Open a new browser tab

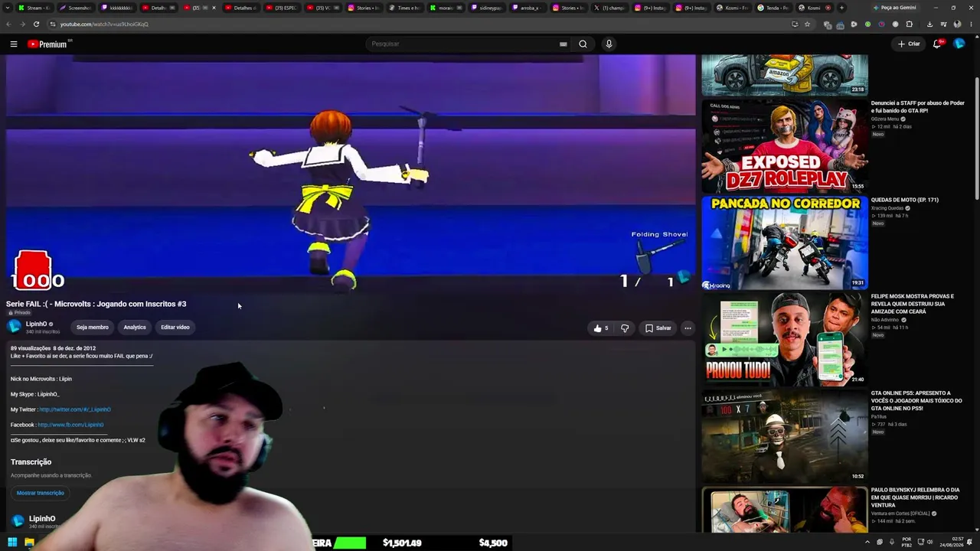[x=841, y=8]
